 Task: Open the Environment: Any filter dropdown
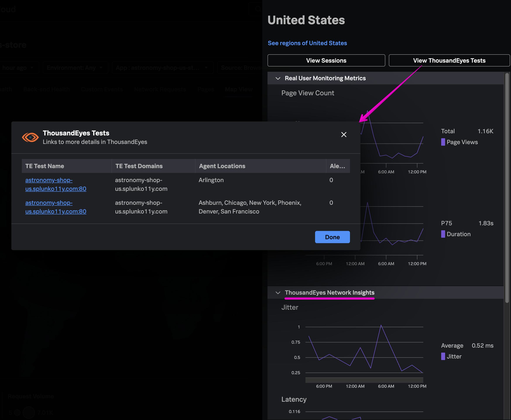[x=75, y=68]
